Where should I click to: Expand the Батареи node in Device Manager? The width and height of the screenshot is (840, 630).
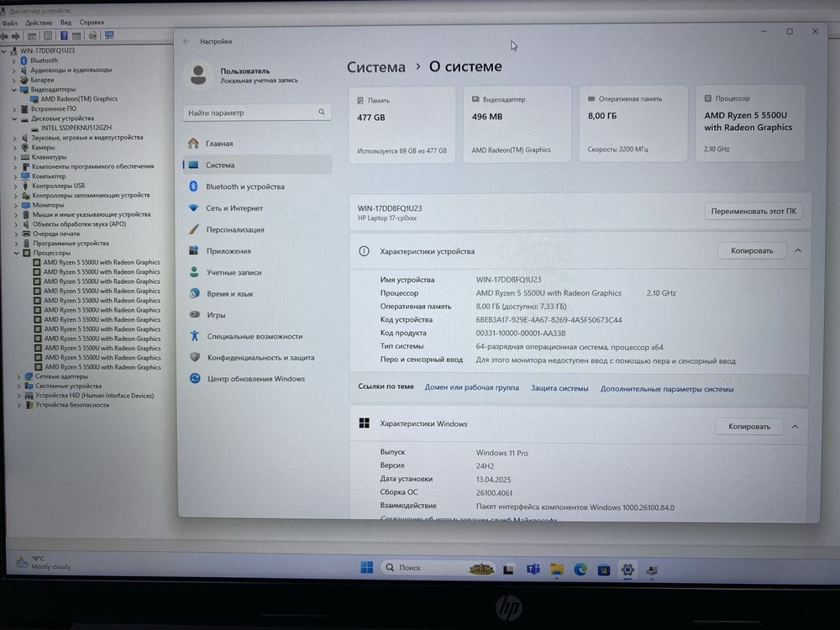coord(13,81)
